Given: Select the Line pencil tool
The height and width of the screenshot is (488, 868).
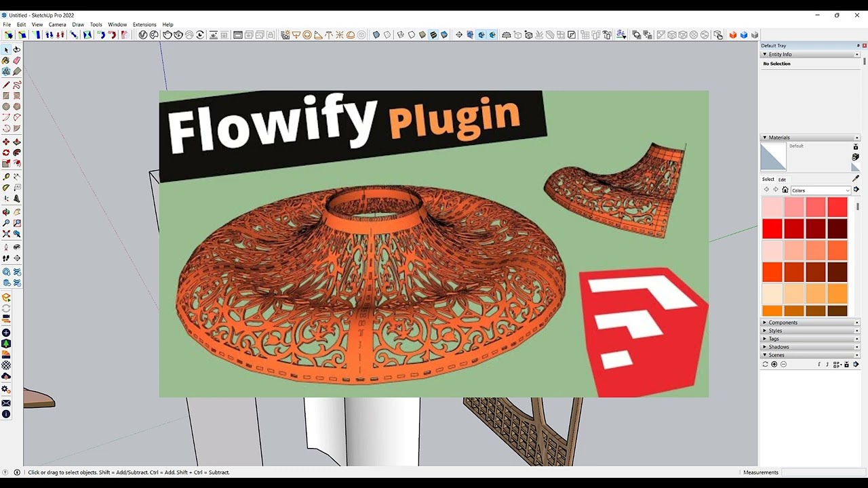Looking at the screenshot, I should 6,85.
